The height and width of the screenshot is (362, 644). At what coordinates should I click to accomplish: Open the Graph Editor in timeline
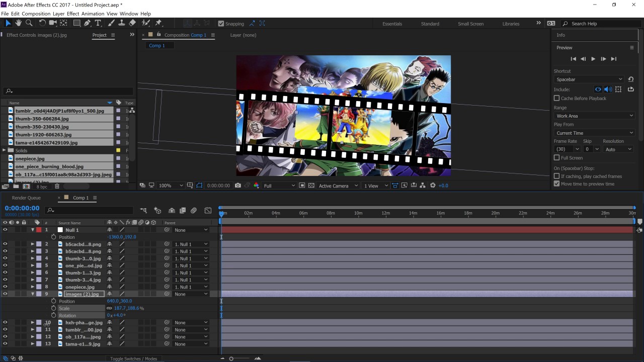(208, 211)
